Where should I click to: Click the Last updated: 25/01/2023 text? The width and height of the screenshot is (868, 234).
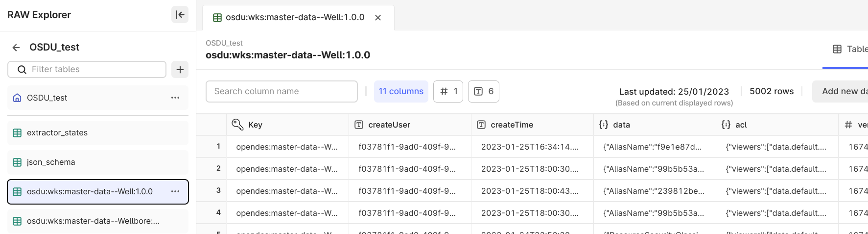(x=674, y=92)
